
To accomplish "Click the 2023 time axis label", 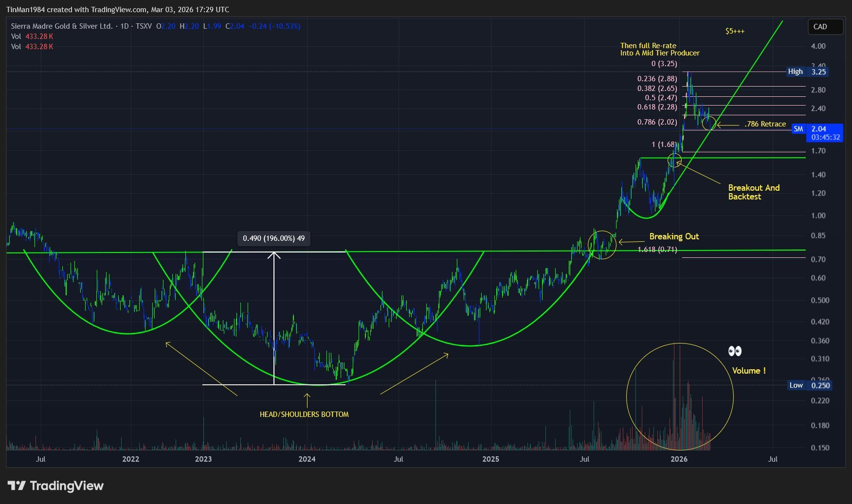I will (x=203, y=459).
